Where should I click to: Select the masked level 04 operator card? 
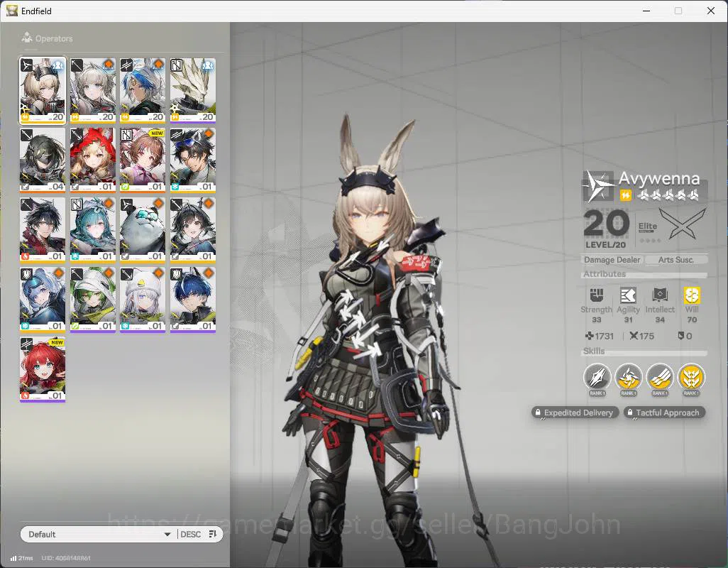click(x=43, y=160)
